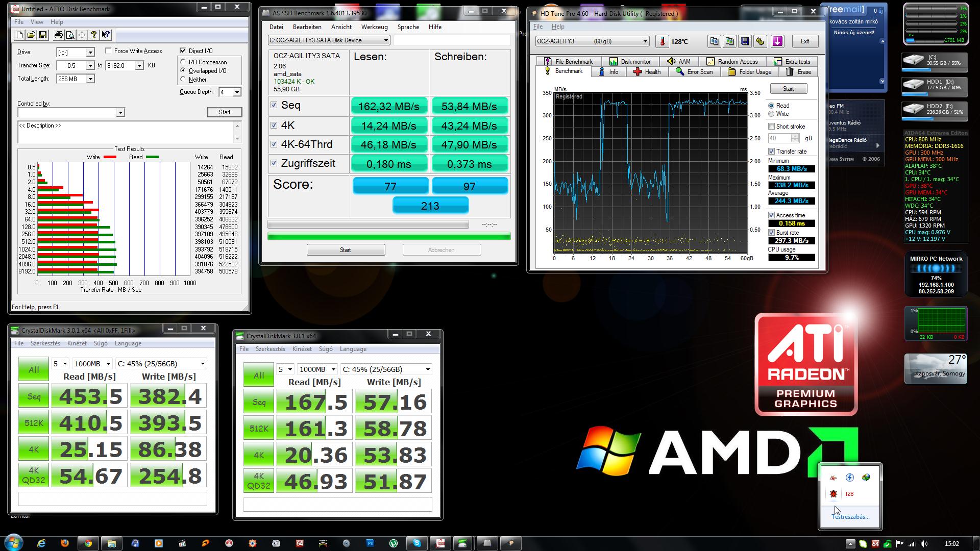Click the Open file icon in ATTO toolbar
This screenshot has height=551, width=980.
pyautogui.click(x=31, y=35)
